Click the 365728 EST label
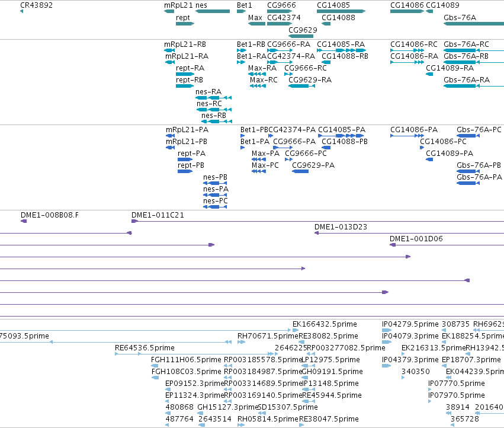Screen dimensions: 504x428 click(x=465, y=419)
